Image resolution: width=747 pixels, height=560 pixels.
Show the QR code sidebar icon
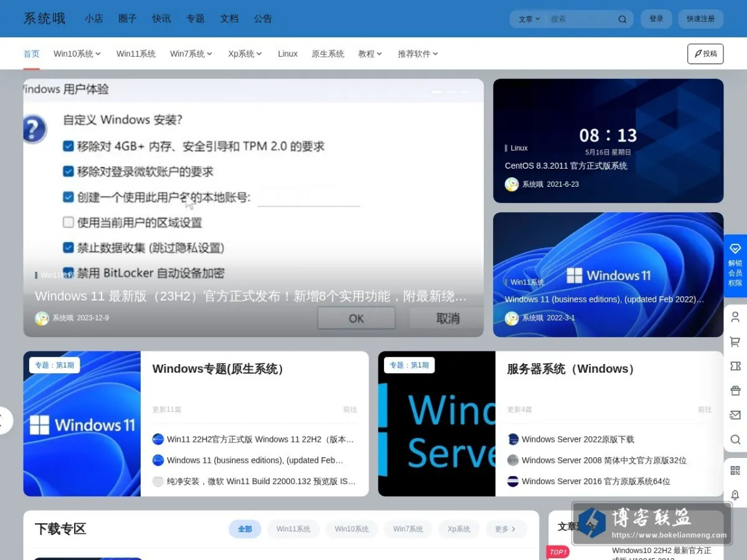[x=735, y=470]
